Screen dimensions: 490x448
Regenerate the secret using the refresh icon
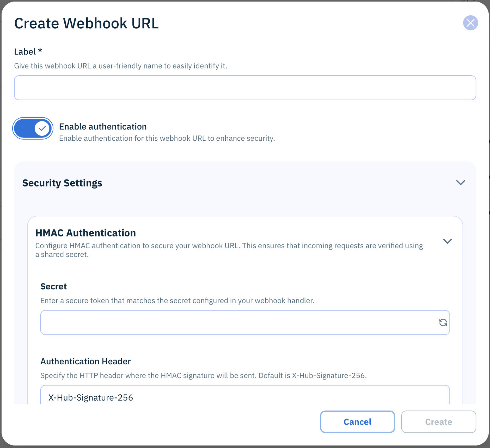(x=443, y=322)
